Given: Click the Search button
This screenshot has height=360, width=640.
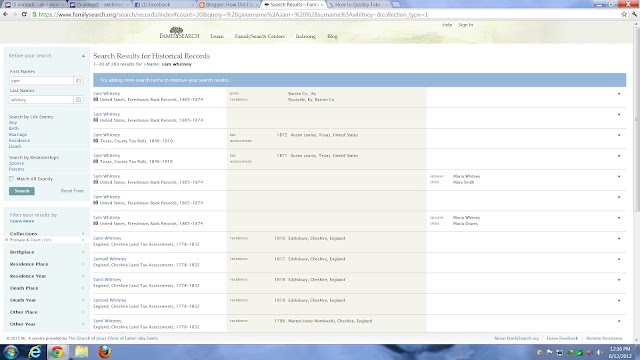Looking at the screenshot, I should pos(22,191).
